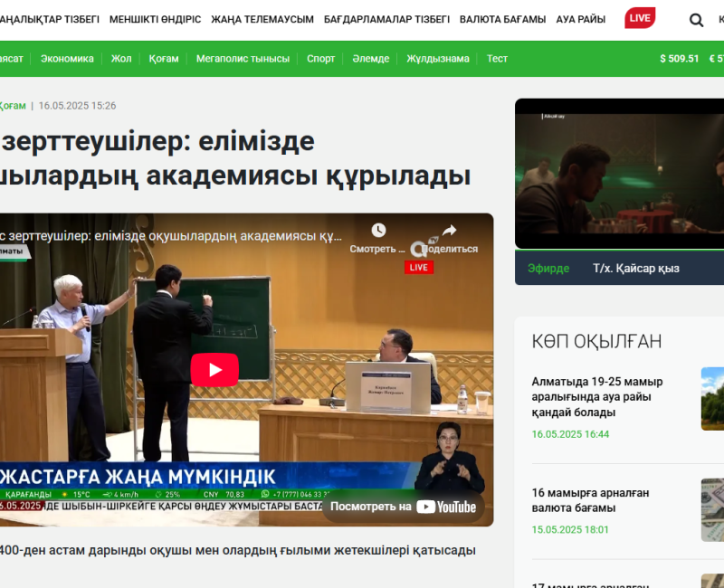Screen dimensions: 724x588
Task: Open the 'Экономика' menu section
Action: pyautogui.click(x=67, y=59)
